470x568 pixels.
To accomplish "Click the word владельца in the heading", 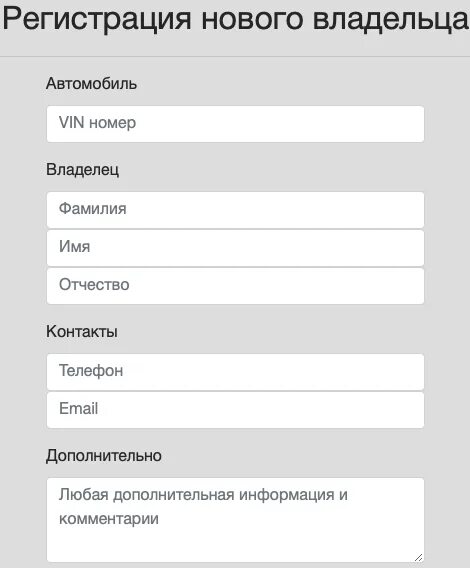I will (x=391, y=19).
